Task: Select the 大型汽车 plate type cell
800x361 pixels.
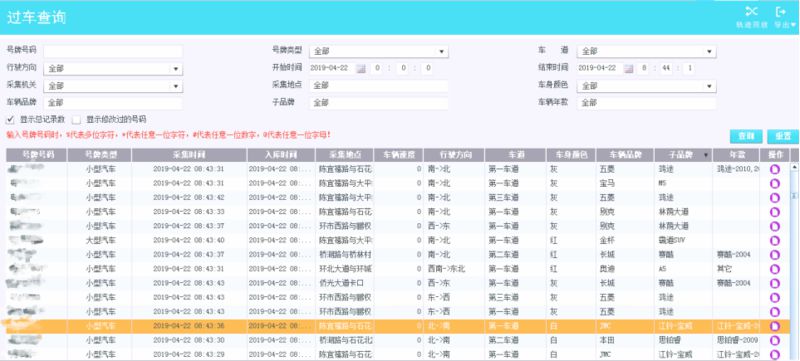Action: tap(100, 240)
